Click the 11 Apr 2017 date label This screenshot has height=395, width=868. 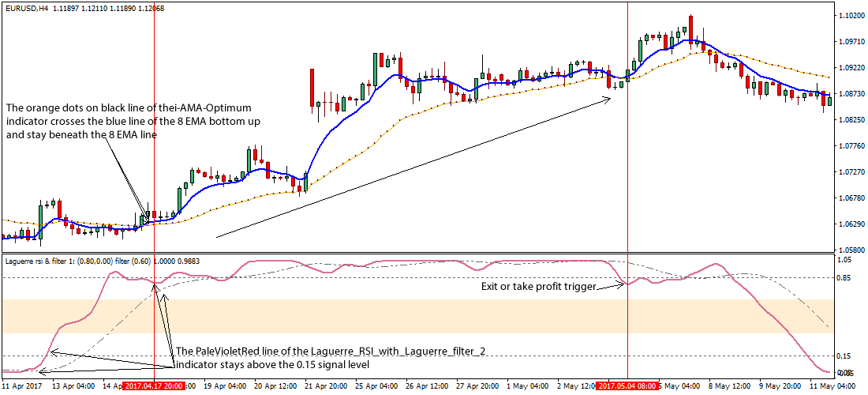pyautogui.click(x=21, y=386)
